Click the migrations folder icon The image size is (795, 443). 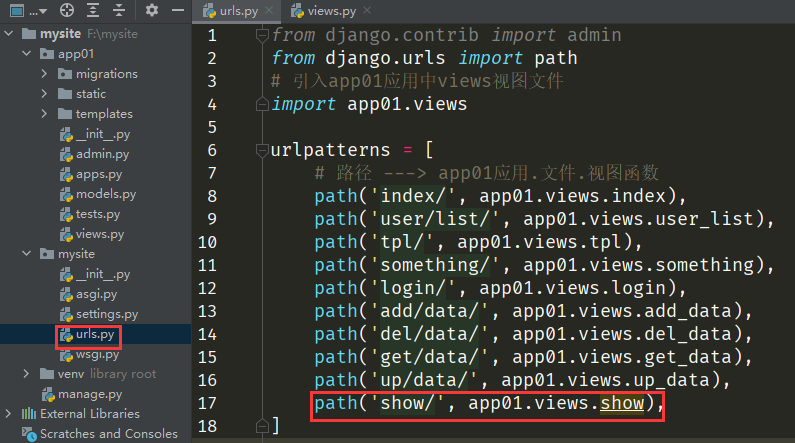tap(65, 74)
